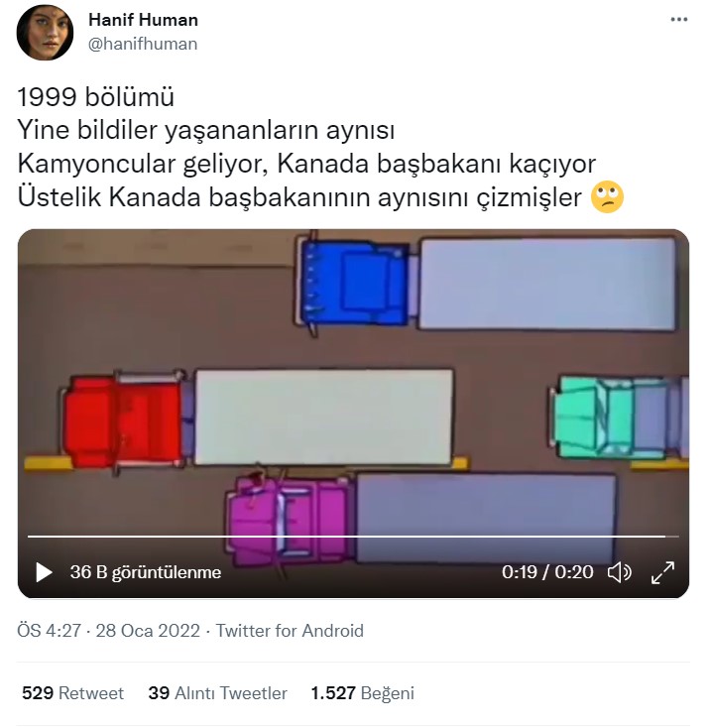Open the 39 Alıntı Tweetler list

[x=217, y=692]
